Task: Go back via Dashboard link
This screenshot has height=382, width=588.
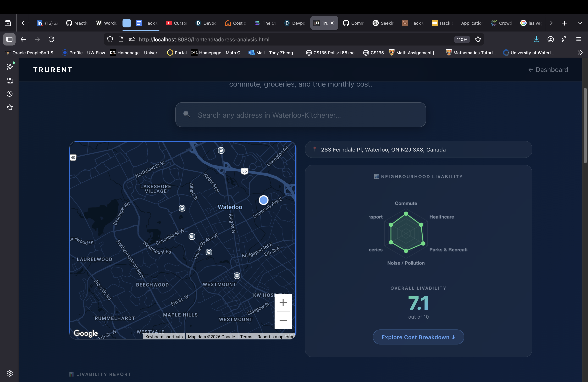Action: click(548, 70)
